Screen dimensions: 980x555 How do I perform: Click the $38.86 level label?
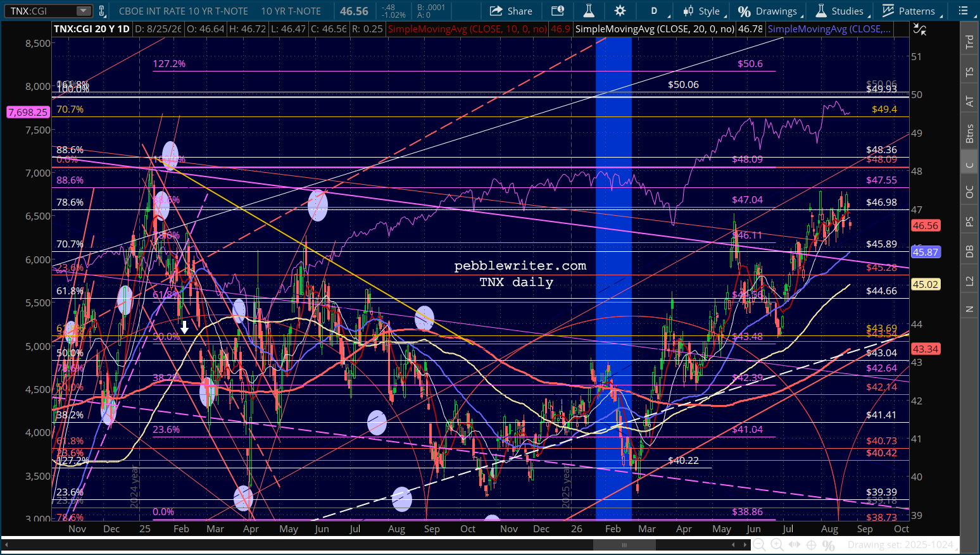click(748, 511)
